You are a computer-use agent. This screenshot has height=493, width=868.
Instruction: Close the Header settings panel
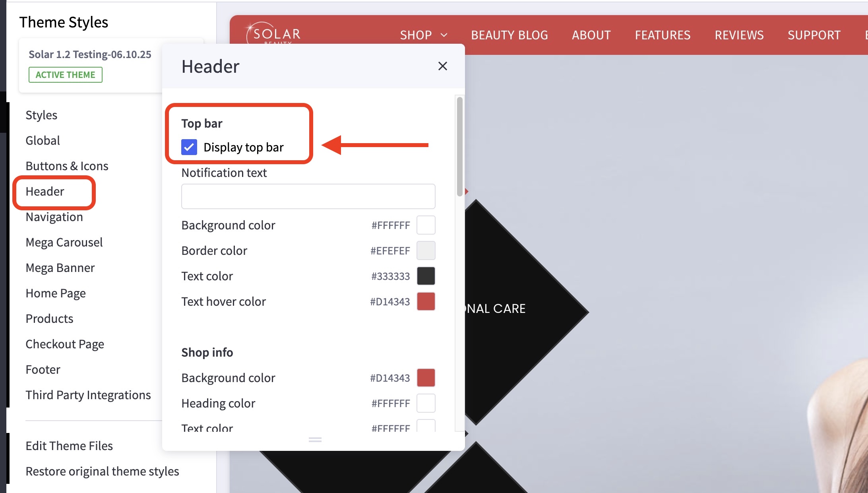(x=442, y=66)
